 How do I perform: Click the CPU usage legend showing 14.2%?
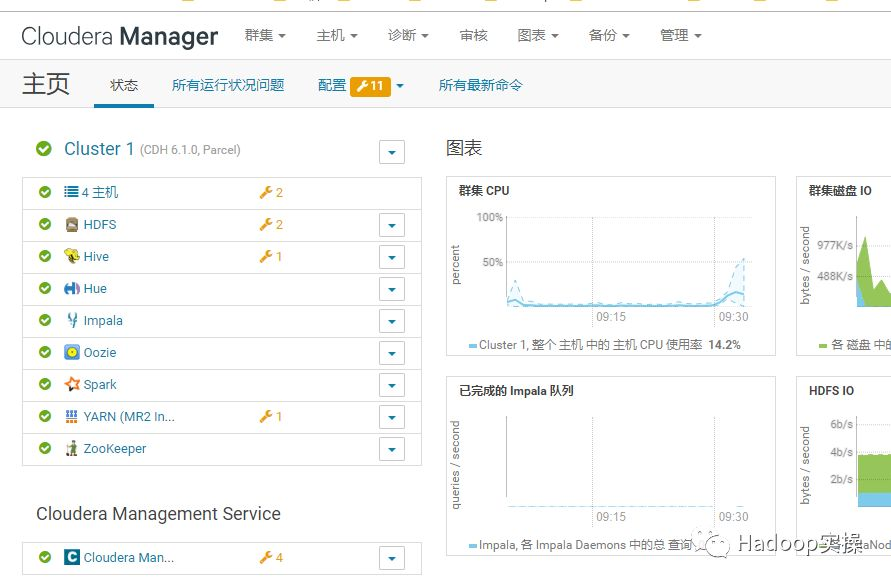pyautogui.click(x=605, y=345)
